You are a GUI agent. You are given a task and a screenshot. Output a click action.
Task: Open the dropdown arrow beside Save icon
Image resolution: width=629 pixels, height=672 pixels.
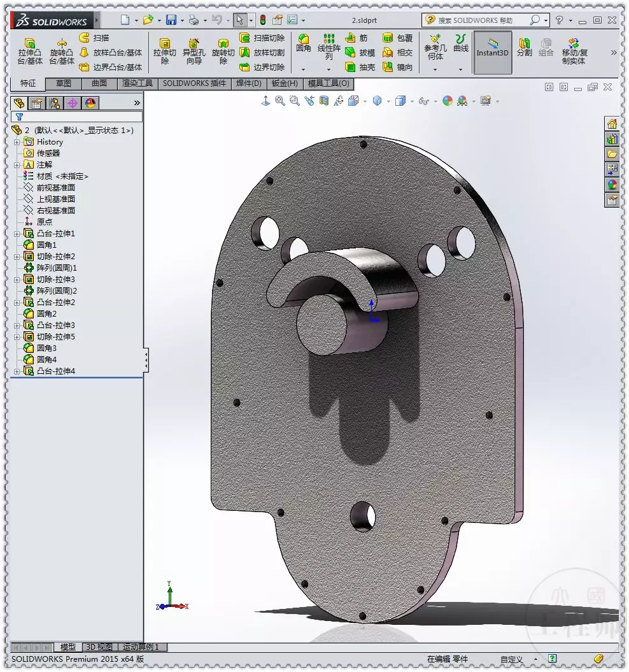click(x=182, y=20)
